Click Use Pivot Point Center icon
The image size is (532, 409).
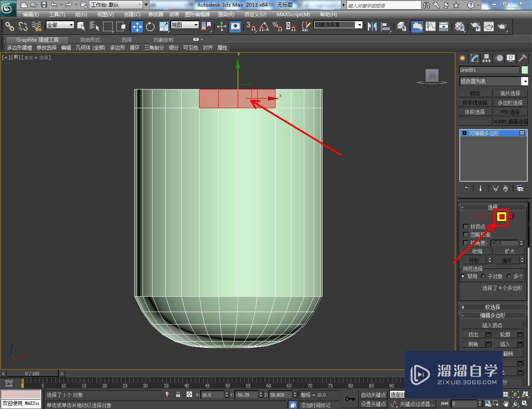point(206,26)
